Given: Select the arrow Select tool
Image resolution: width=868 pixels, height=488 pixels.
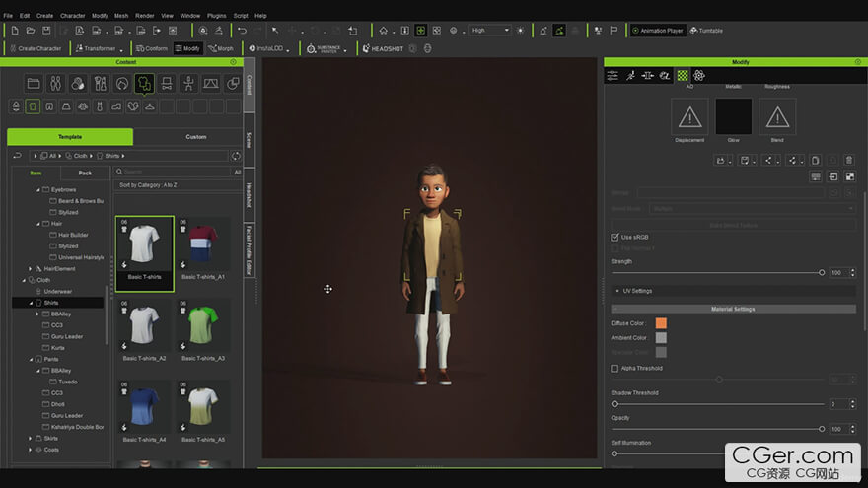Looking at the screenshot, I should point(275,31).
